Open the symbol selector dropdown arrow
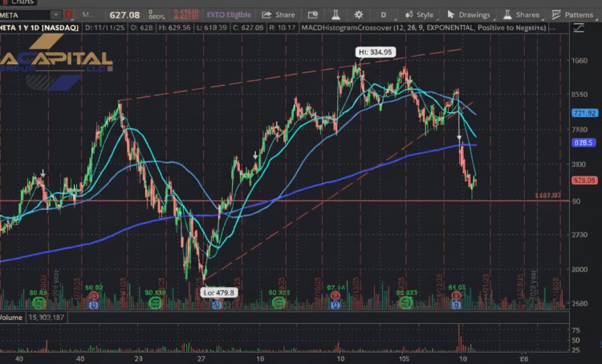Screen dimensions: 602x364 click(55, 14)
